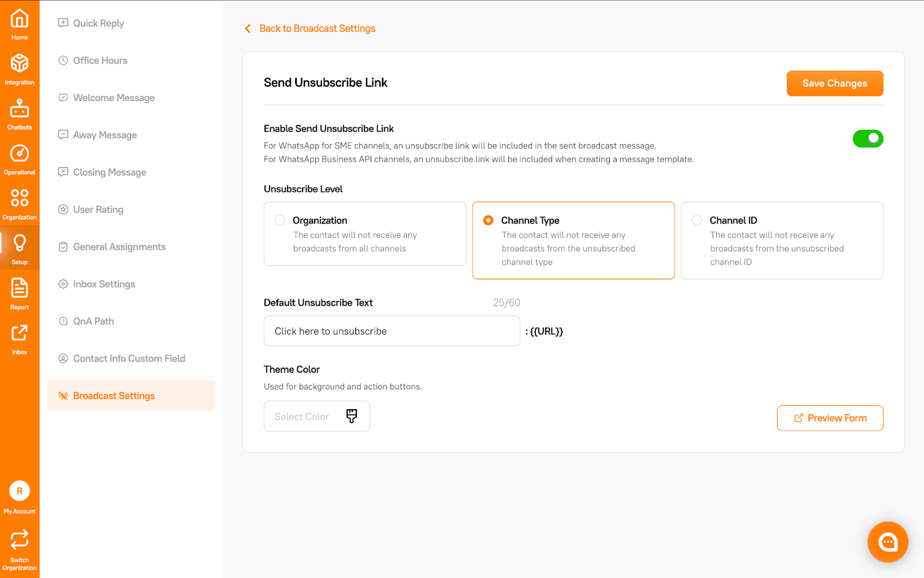Click the General Assignments clipboard icon
The image size is (924, 578).
pyautogui.click(x=64, y=247)
